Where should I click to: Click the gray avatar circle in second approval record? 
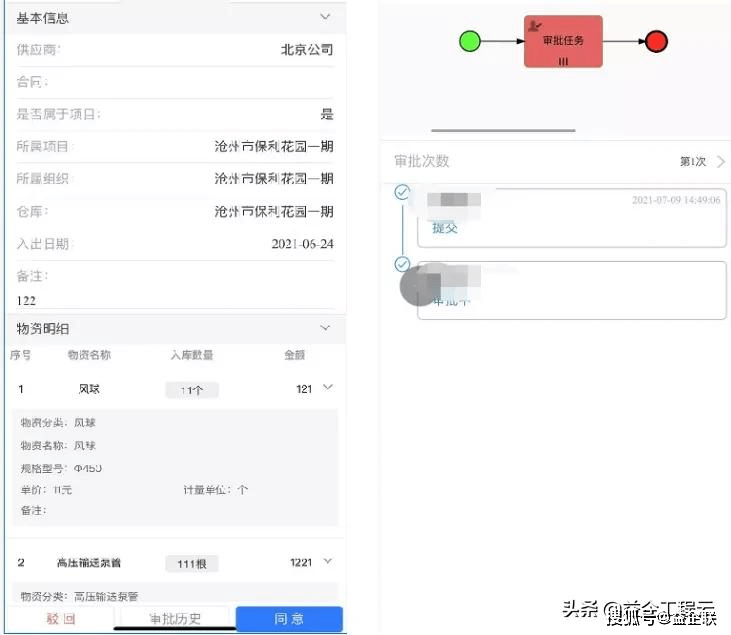click(x=419, y=287)
